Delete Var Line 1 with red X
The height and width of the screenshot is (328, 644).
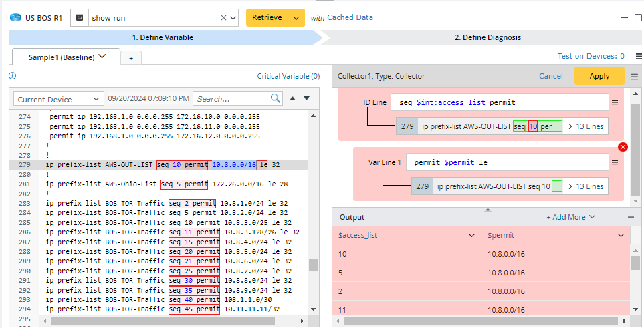(x=623, y=147)
